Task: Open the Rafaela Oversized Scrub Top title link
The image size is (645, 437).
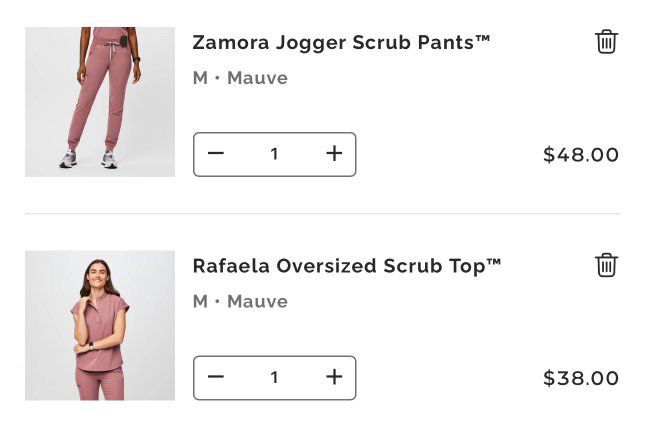Action: pyautogui.click(x=345, y=266)
